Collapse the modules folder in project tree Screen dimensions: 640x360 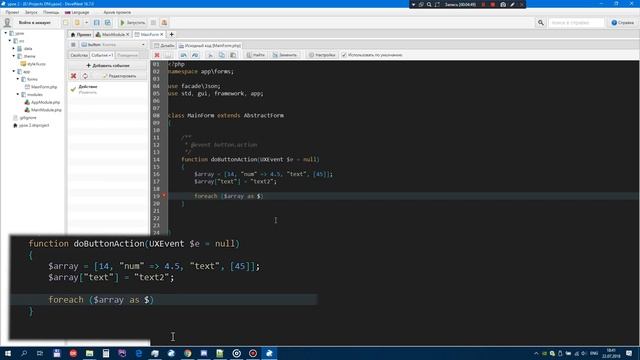18,94
